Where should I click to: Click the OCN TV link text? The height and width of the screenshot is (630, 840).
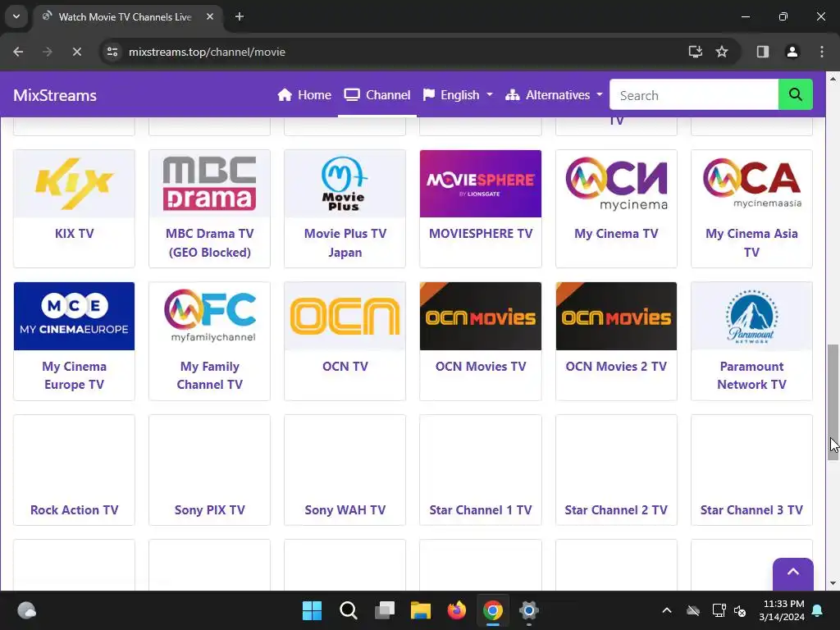point(345,367)
